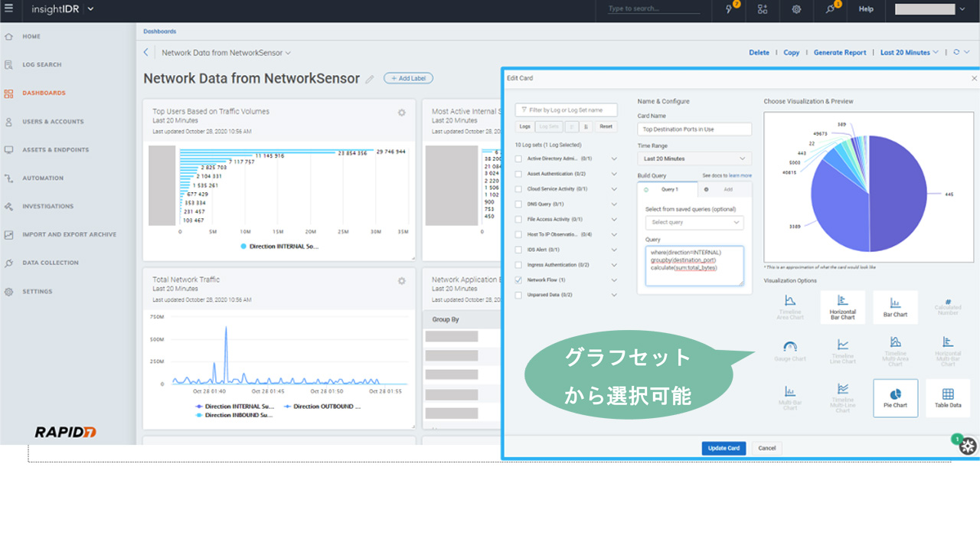The width and height of the screenshot is (980, 536).
Task: Open the lightbulb tips icon with badge
Action: click(730, 8)
